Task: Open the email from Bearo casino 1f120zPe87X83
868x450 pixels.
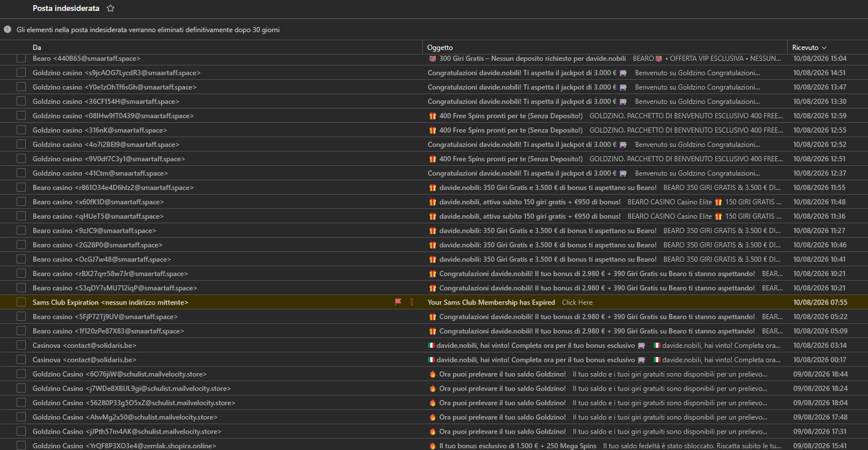Action: [x=434, y=331]
